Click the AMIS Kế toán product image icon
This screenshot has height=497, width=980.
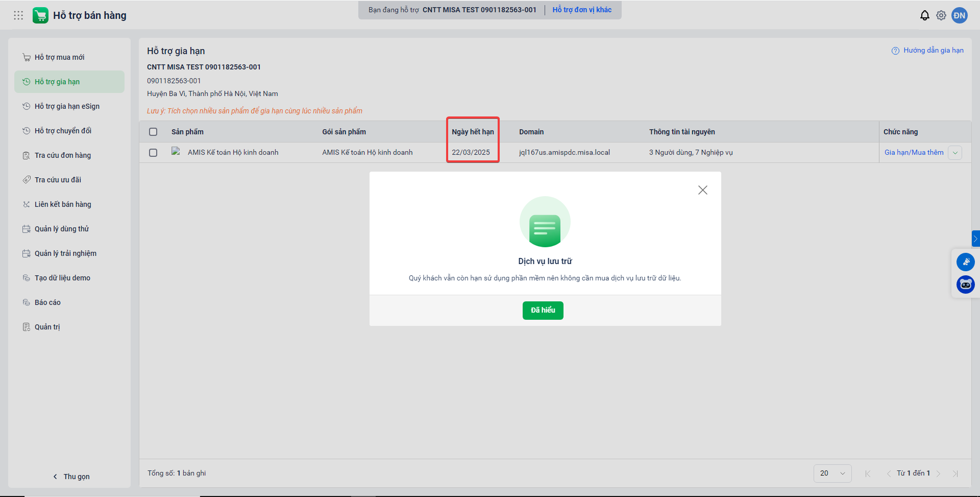tap(176, 151)
